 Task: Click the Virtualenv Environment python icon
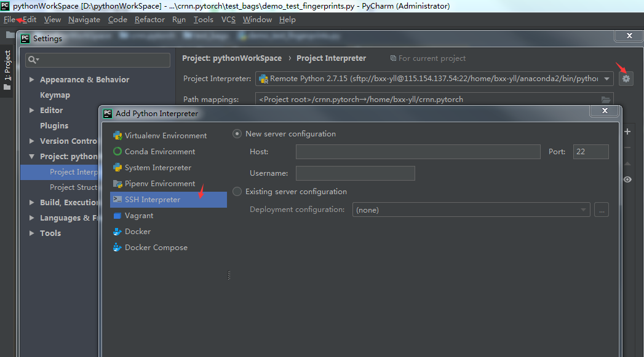117,135
